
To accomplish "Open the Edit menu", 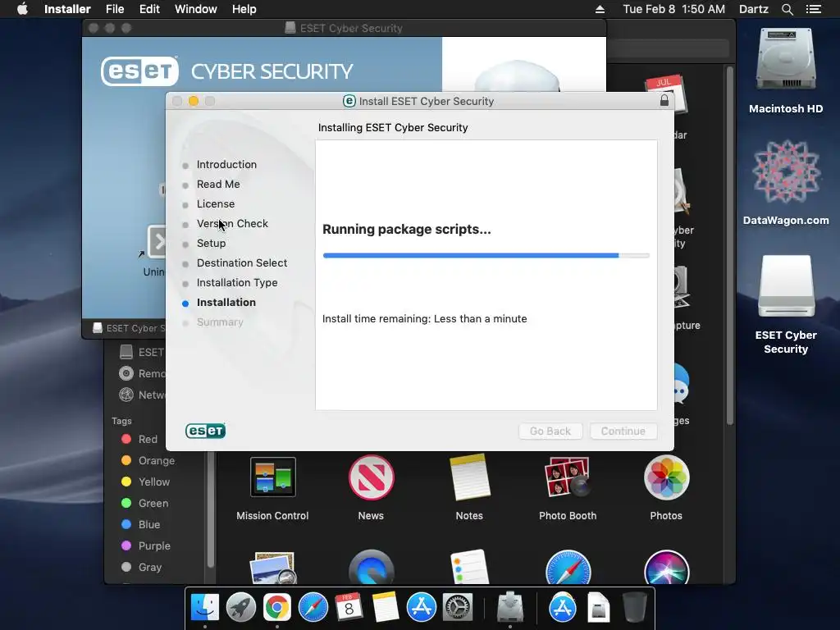I will [149, 9].
